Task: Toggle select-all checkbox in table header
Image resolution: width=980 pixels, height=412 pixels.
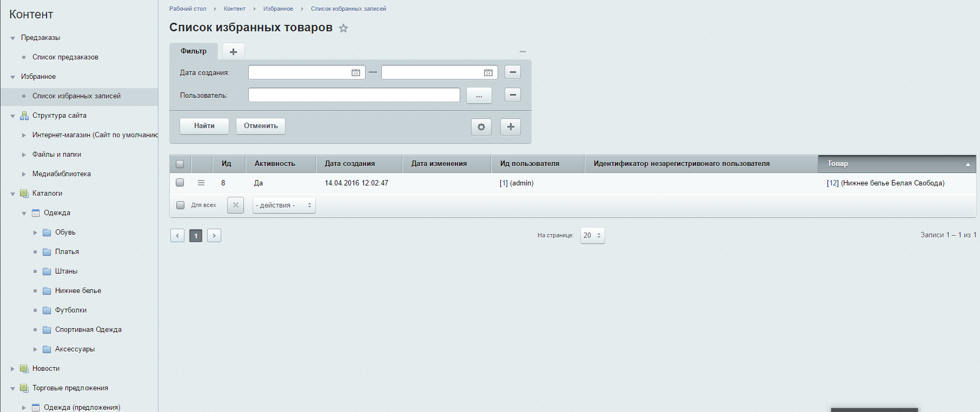Action: pyautogui.click(x=180, y=164)
